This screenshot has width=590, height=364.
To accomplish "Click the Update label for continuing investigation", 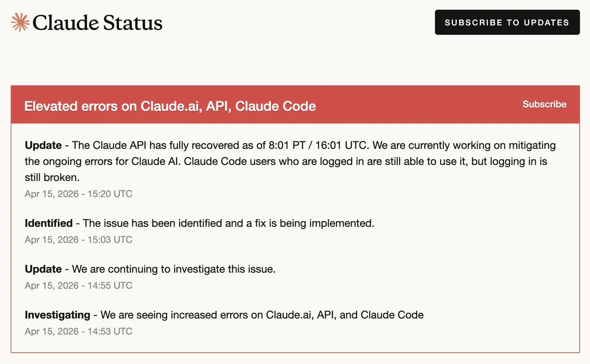I will pyautogui.click(x=43, y=269).
